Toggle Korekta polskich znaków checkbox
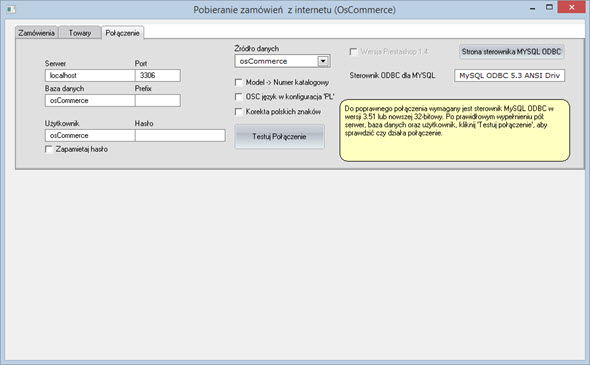Screen dimensions: 590x365 [x=239, y=112]
